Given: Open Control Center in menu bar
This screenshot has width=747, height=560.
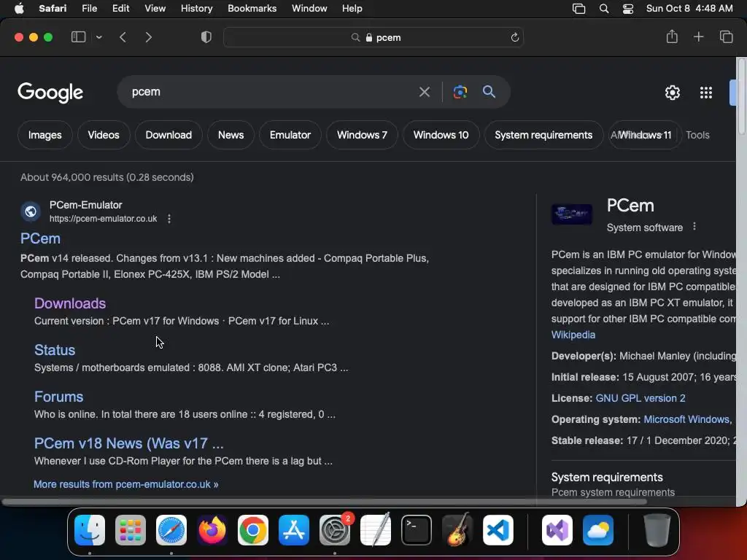Looking at the screenshot, I should coord(628,9).
